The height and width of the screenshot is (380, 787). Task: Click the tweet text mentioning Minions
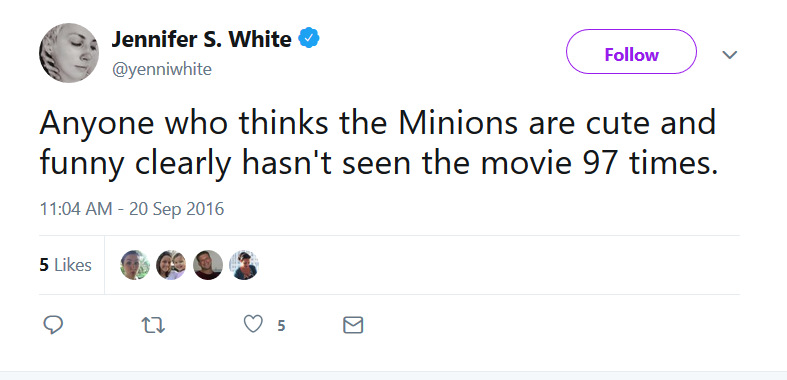pos(379,143)
